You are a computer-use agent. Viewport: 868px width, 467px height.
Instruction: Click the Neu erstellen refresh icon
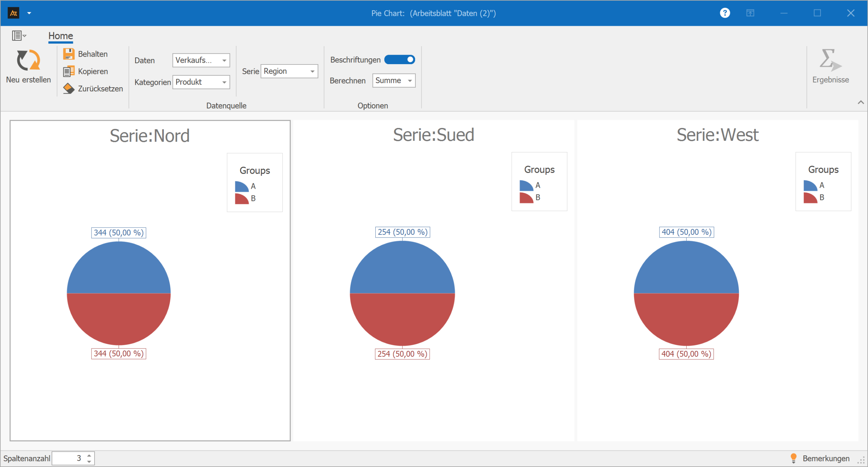[x=28, y=60]
